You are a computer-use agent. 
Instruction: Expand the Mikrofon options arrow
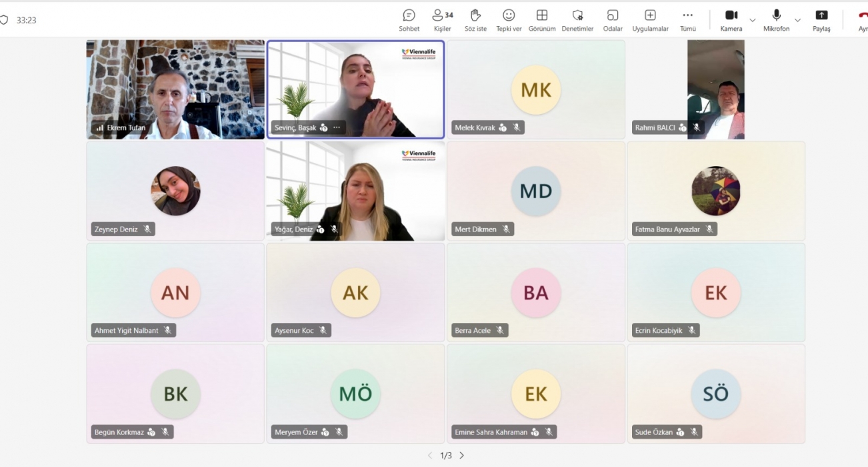pos(797,20)
